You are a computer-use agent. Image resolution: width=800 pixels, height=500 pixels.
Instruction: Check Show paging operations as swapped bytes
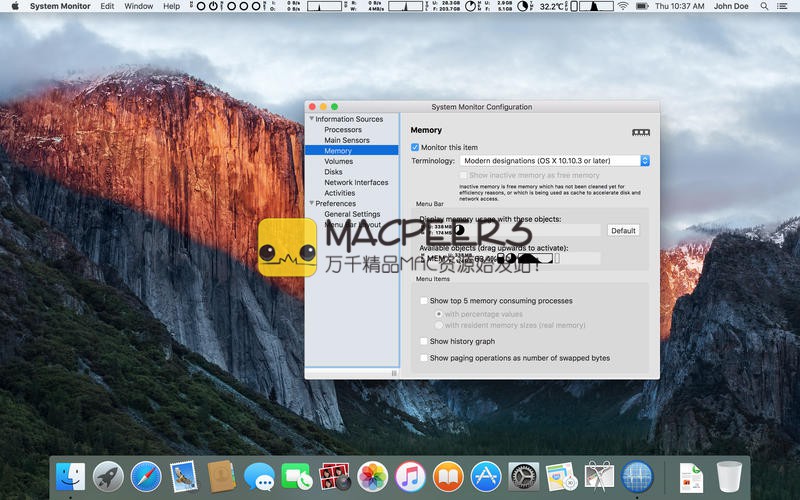[x=424, y=358]
